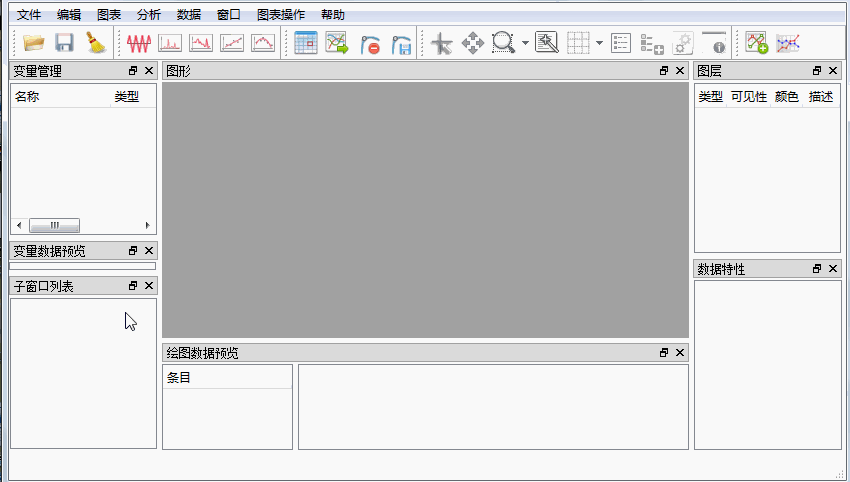Open the 帮助 menu

(x=333, y=15)
